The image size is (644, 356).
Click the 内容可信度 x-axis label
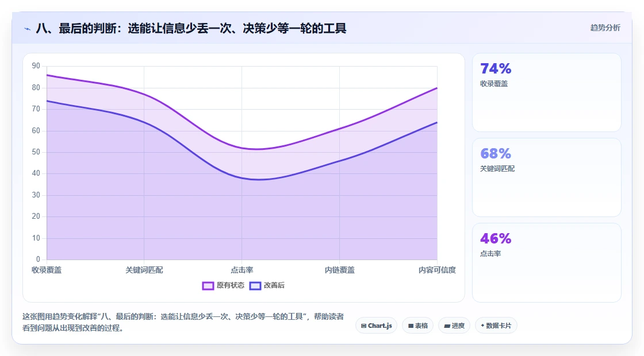437,270
